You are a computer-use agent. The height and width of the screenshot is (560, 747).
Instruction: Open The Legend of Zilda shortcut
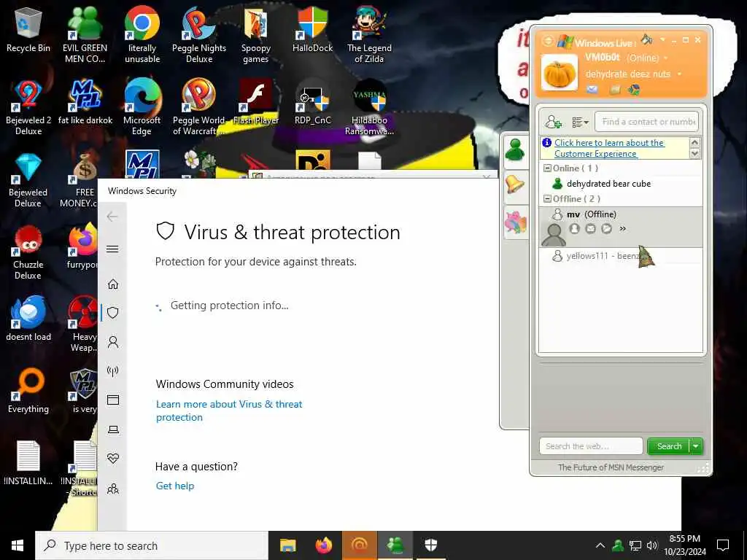pyautogui.click(x=369, y=36)
